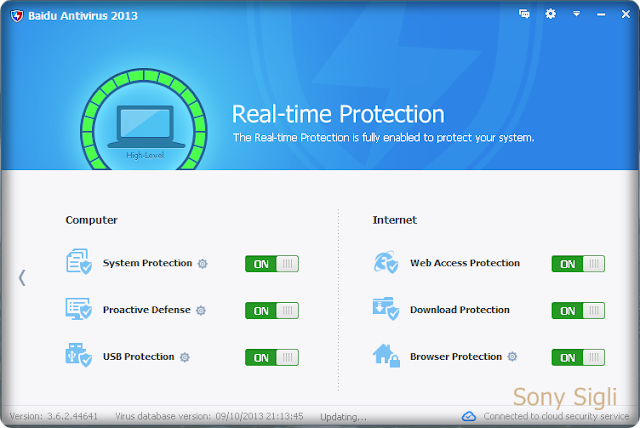Click the fully enabled protection description text
This screenshot has width=640, height=428.
pyautogui.click(x=384, y=138)
